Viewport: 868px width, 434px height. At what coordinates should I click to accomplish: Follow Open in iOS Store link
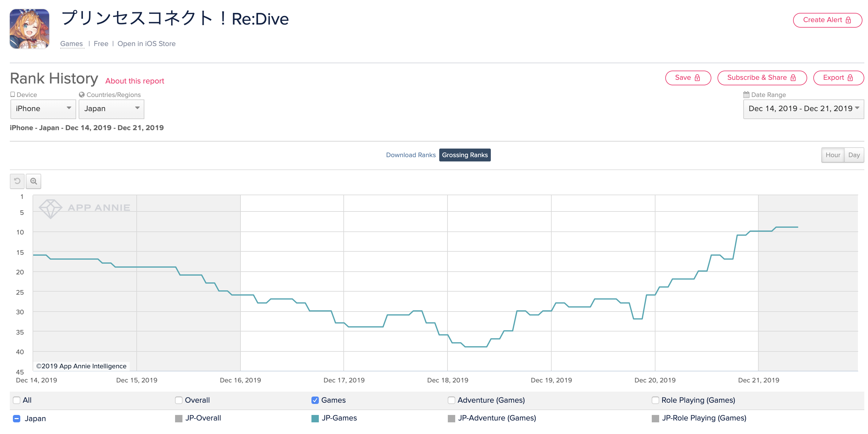pyautogui.click(x=146, y=44)
